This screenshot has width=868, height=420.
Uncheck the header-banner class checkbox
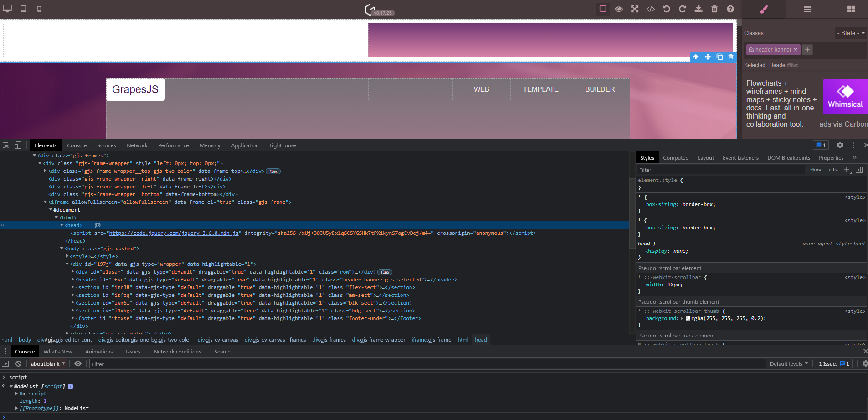coord(751,50)
